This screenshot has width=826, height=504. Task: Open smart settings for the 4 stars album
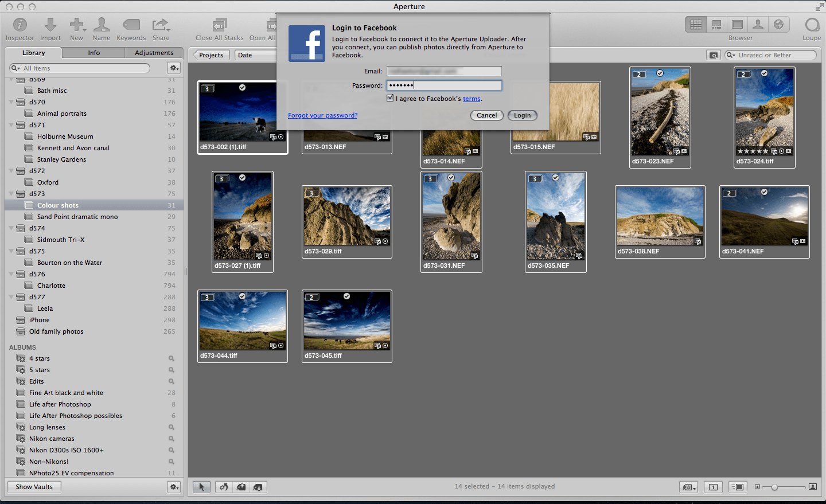click(x=172, y=358)
